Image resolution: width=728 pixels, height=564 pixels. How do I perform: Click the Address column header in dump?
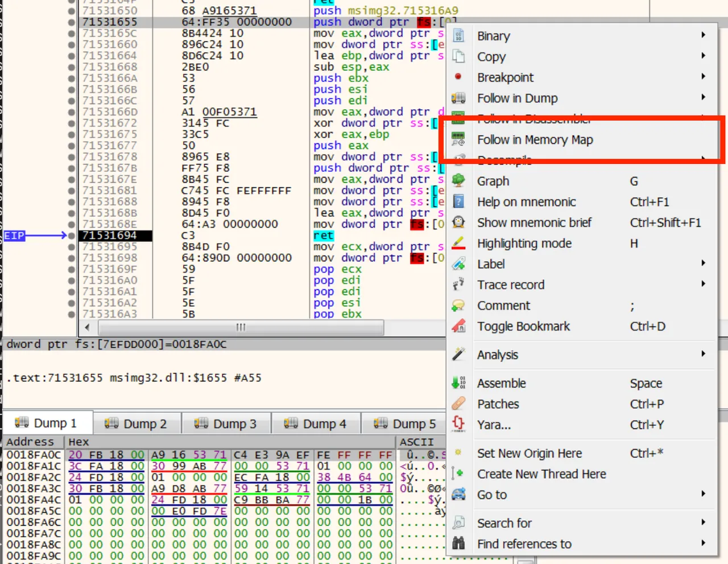tap(34, 442)
